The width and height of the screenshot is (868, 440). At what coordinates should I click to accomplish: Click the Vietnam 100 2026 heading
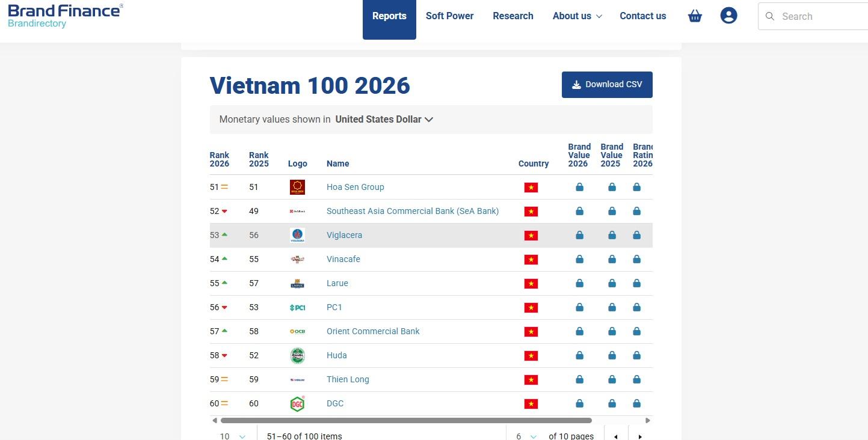click(310, 85)
